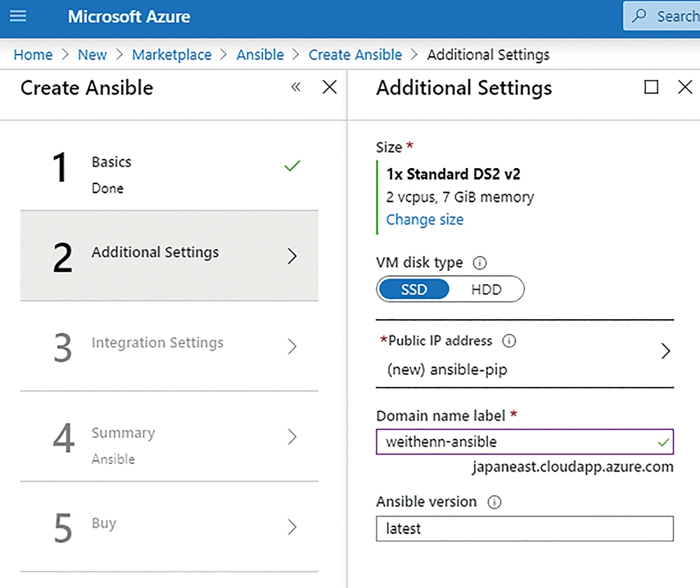Show info tooltip for VM disk type
The height and width of the screenshot is (588, 700).
tap(480, 262)
